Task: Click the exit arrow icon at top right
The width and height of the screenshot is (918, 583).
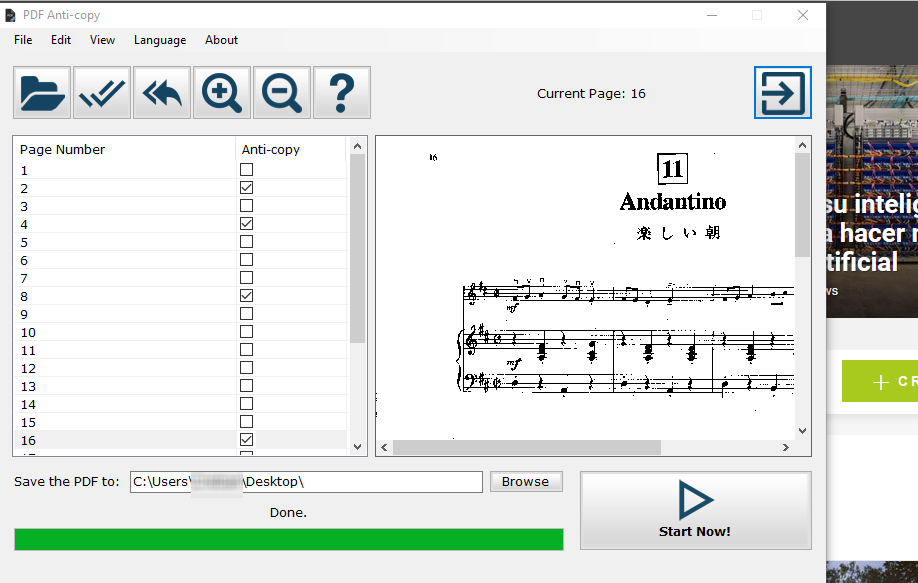Action: click(783, 92)
